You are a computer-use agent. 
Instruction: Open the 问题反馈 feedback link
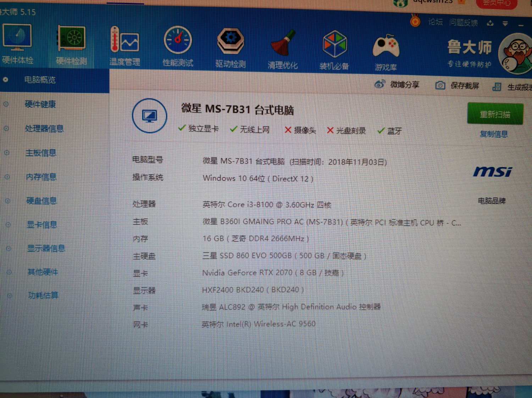(x=463, y=23)
